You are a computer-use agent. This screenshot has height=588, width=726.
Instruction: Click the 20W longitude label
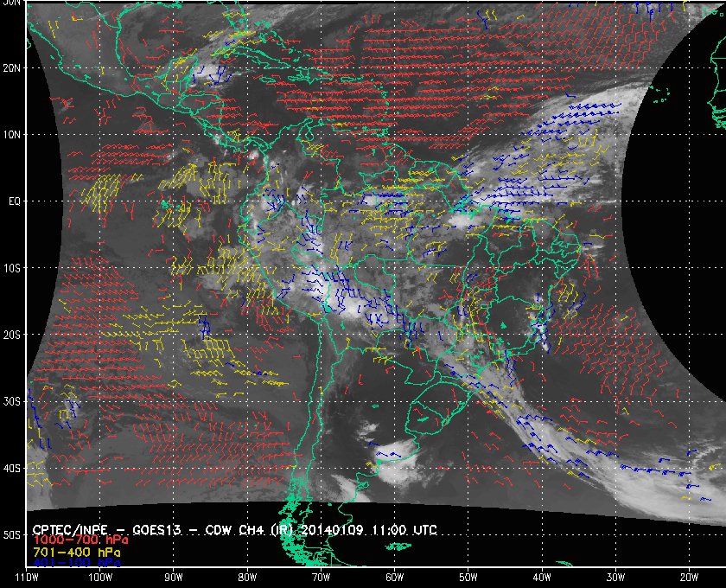coord(689,578)
